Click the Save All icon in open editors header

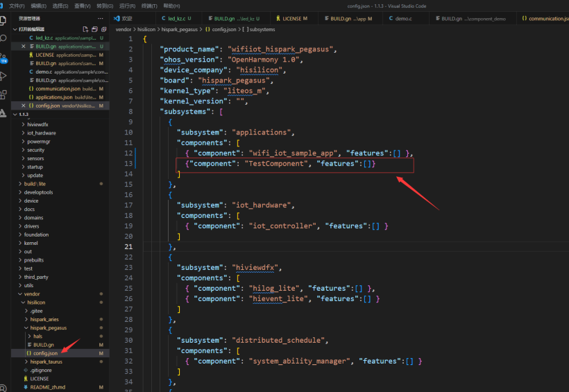click(x=94, y=29)
